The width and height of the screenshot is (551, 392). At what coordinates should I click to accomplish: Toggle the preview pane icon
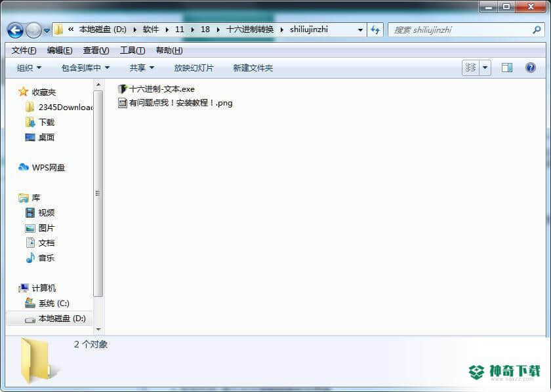506,68
